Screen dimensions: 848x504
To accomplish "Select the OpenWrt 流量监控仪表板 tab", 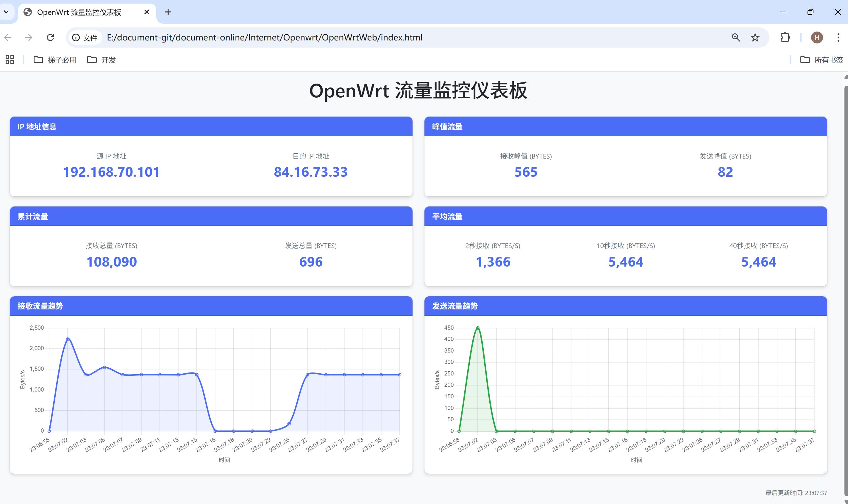I will pyautogui.click(x=87, y=12).
